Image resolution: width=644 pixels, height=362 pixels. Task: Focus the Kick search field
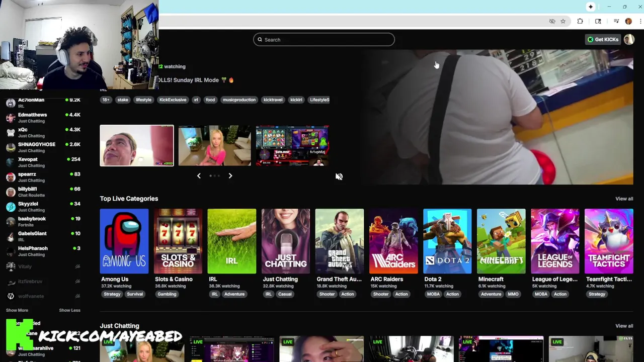click(x=324, y=40)
